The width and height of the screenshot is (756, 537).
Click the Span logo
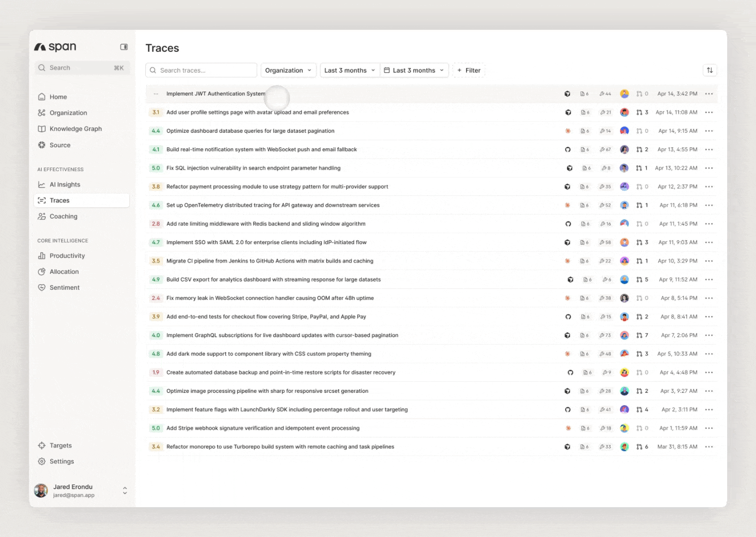[55, 47]
